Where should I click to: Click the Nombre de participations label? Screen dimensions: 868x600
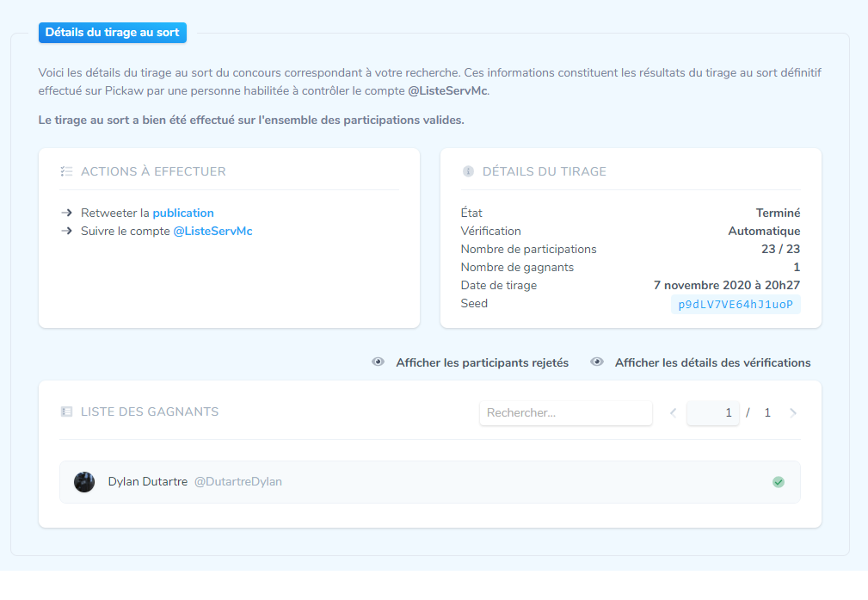pos(529,249)
